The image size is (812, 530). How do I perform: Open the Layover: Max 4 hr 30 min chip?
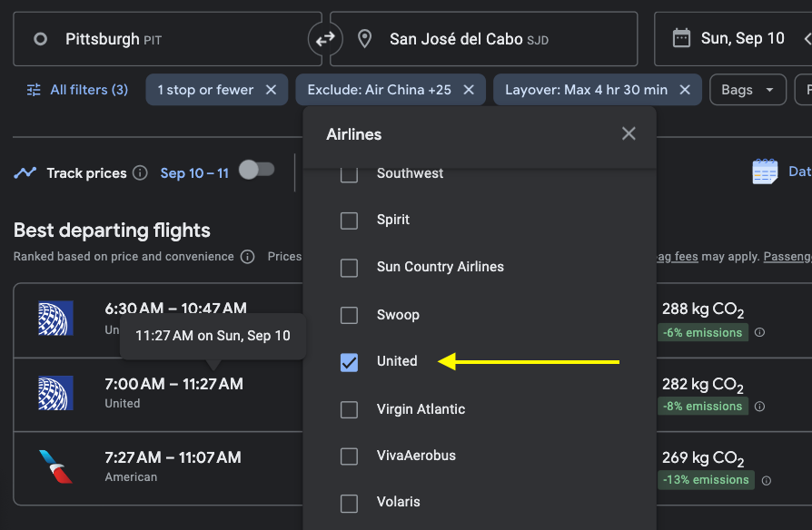point(586,90)
